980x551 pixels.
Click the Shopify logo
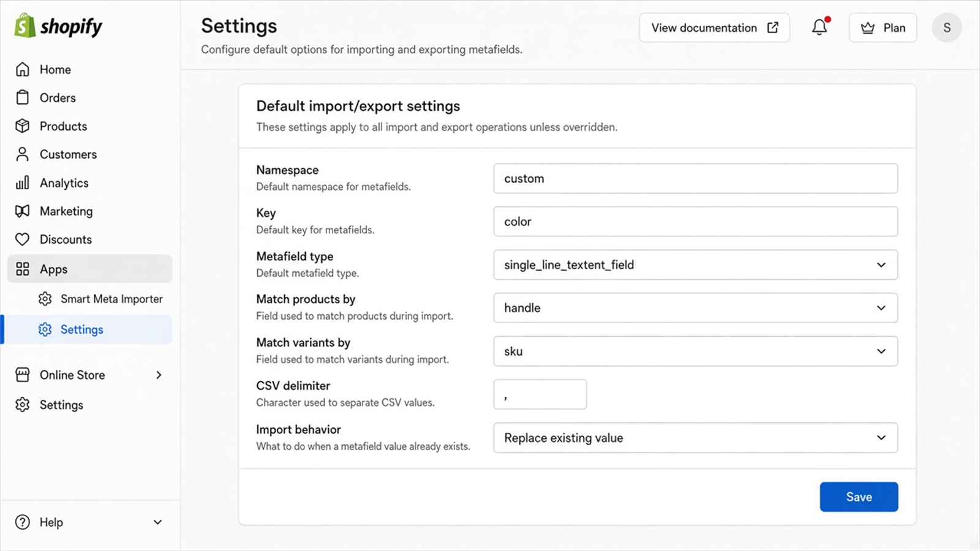point(58,26)
